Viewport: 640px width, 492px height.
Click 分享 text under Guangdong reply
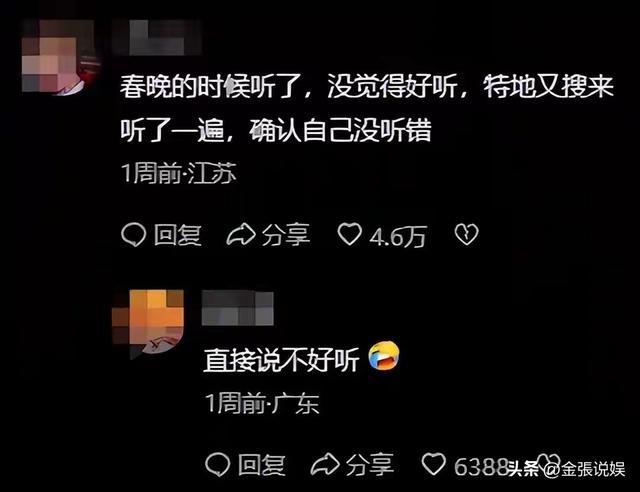[x=370, y=465]
